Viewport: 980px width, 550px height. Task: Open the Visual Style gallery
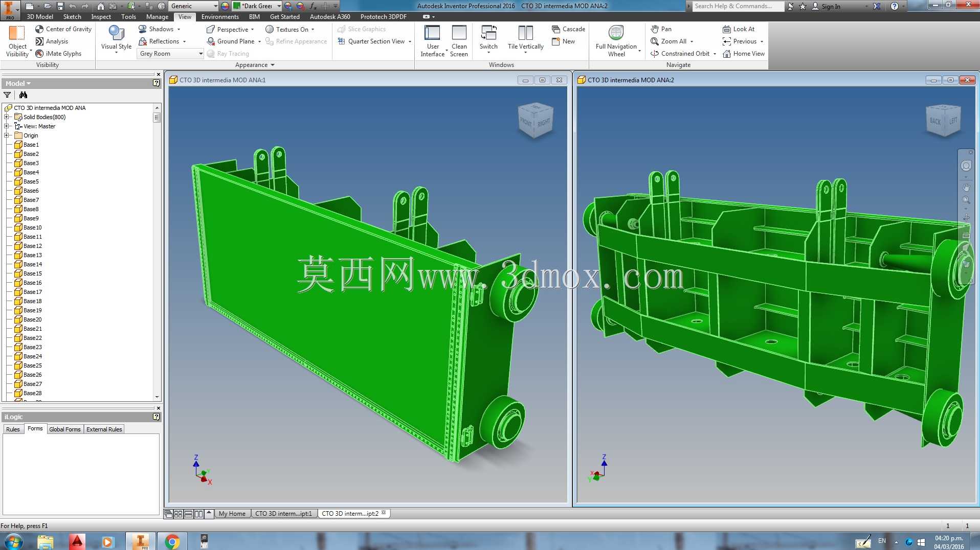pyautogui.click(x=116, y=40)
